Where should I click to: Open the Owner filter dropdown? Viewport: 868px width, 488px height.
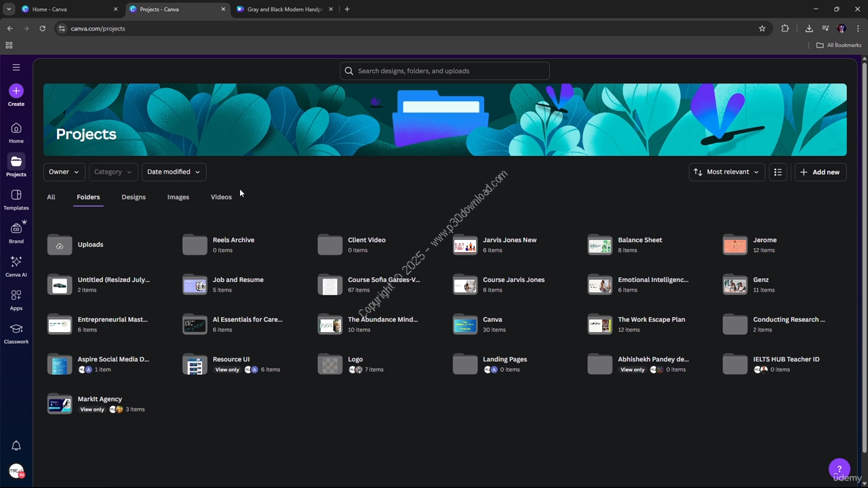[64, 172]
